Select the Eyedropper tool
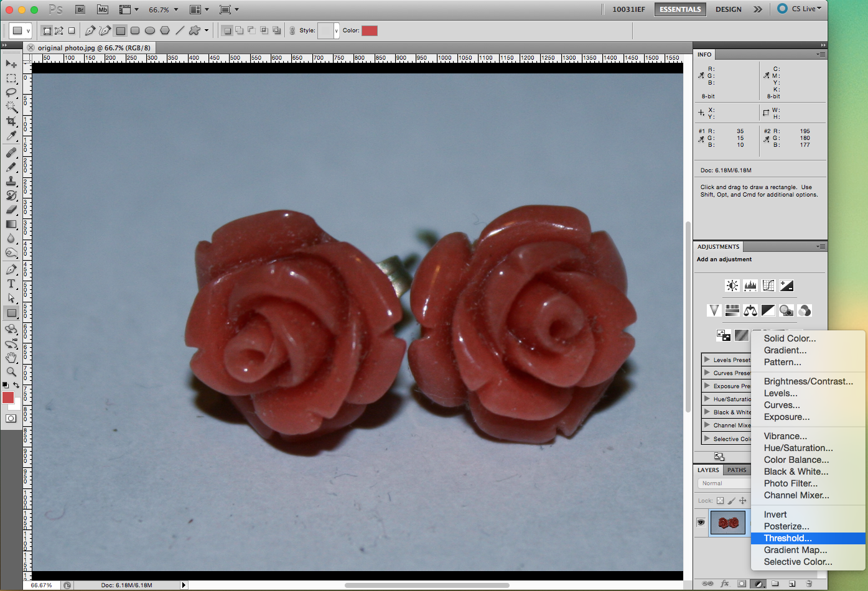Viewport: 868px width, 591px height. [11, 136]
